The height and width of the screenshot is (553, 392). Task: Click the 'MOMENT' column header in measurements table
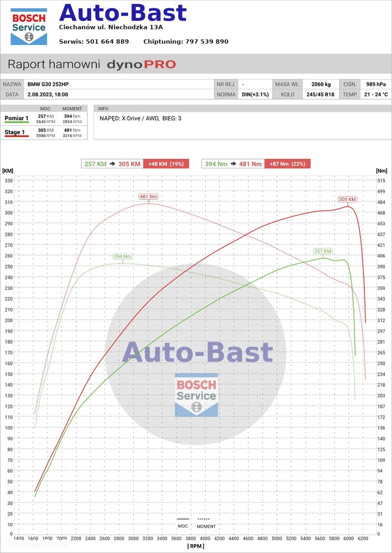[72, 108]
